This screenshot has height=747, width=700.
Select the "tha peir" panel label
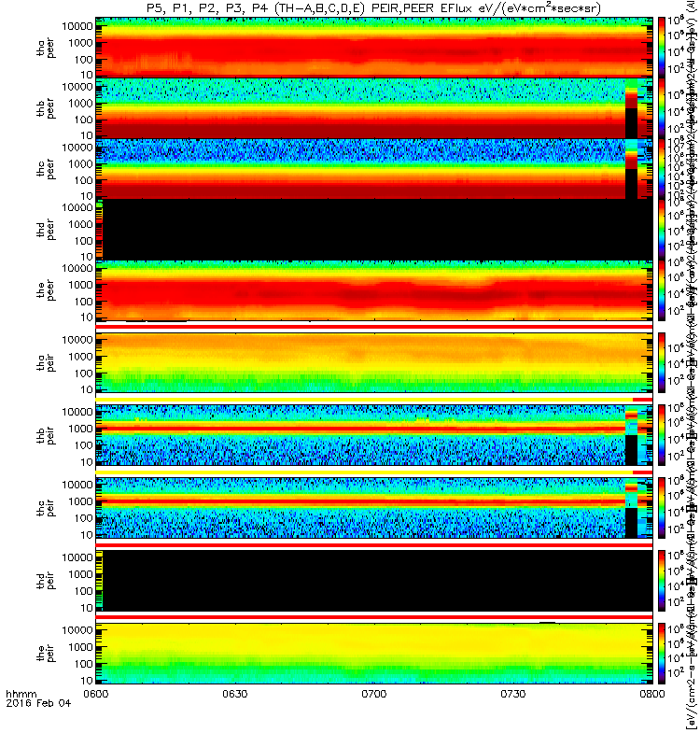pos(46,362)
